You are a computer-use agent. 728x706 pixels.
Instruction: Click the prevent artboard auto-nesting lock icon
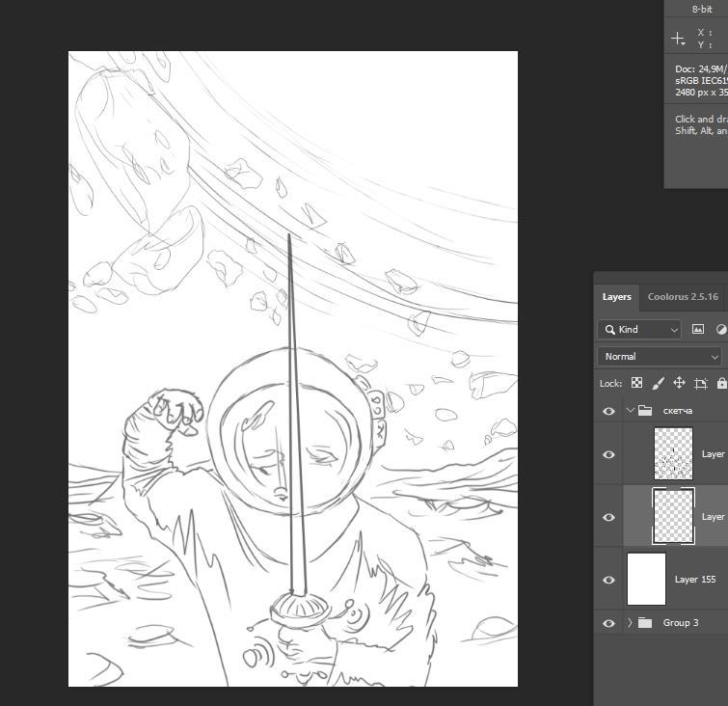(701, 383)
